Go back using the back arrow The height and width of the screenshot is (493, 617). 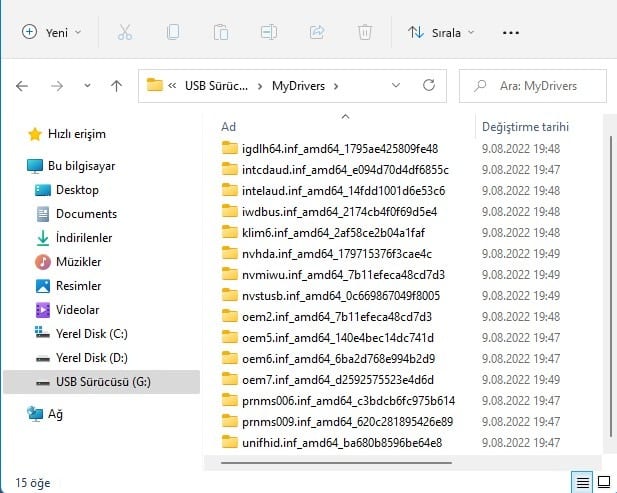(22, 86)
